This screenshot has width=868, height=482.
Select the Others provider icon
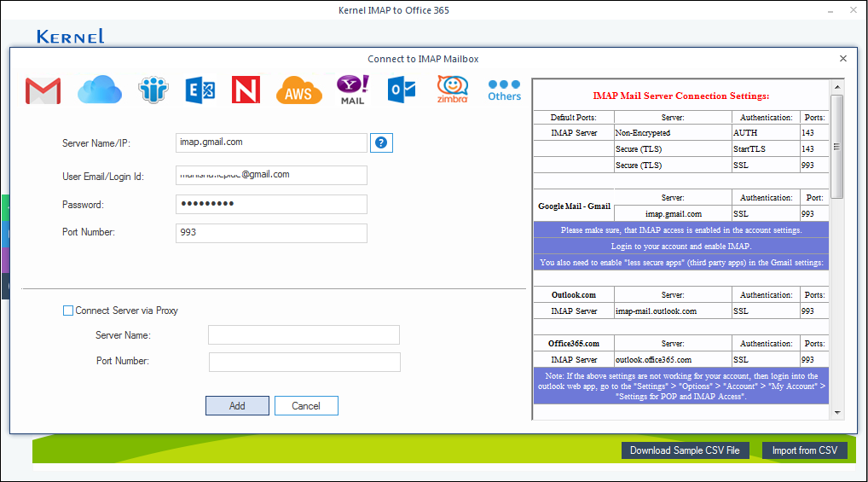(504, 90)
